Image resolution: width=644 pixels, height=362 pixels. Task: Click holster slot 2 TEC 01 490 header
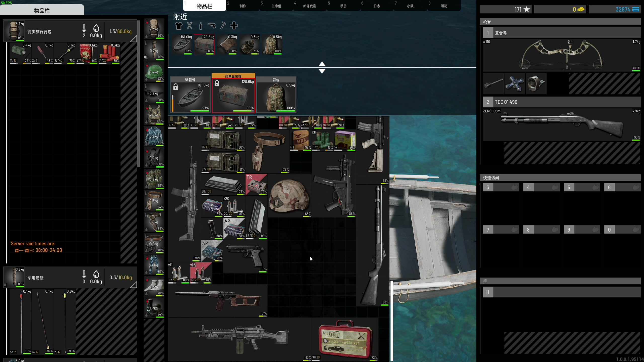pos(561,102)
